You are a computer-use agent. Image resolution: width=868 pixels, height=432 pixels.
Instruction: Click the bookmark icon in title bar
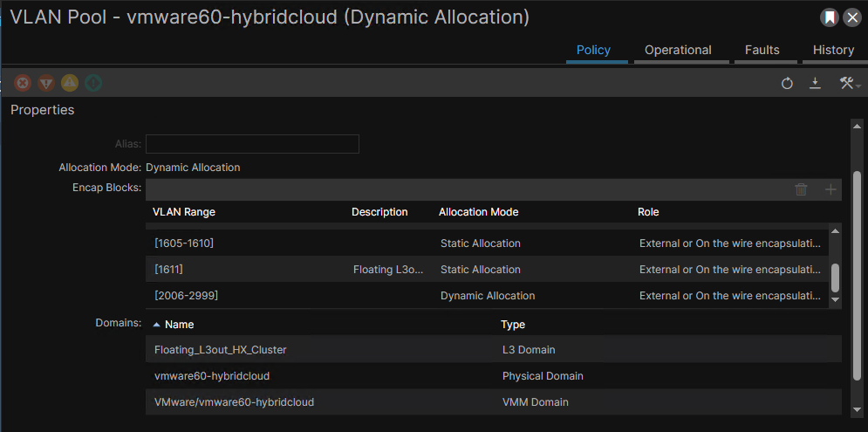pos(830,18)
